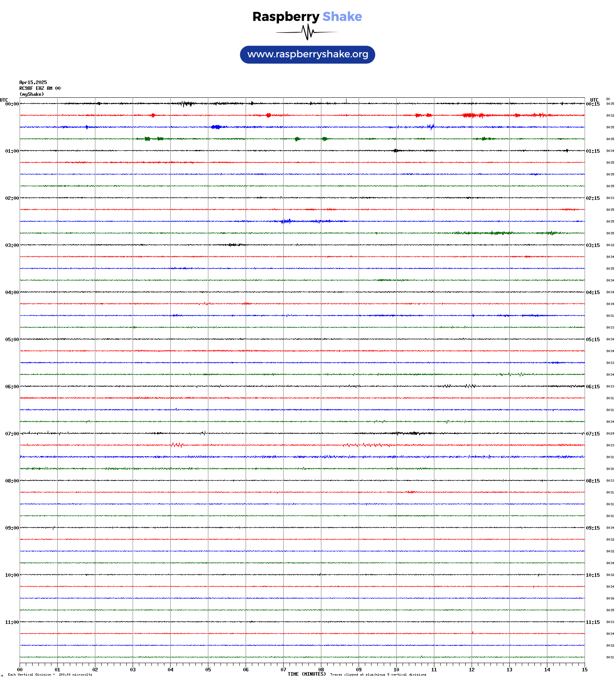Click minute 11 on the bottom time axis
Screen dimensions: 616x680
point(434,670)
